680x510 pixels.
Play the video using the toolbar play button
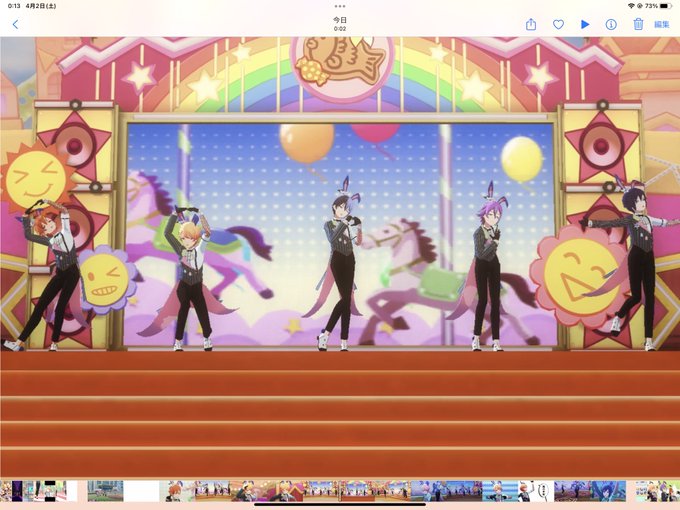tap(585, 25)
